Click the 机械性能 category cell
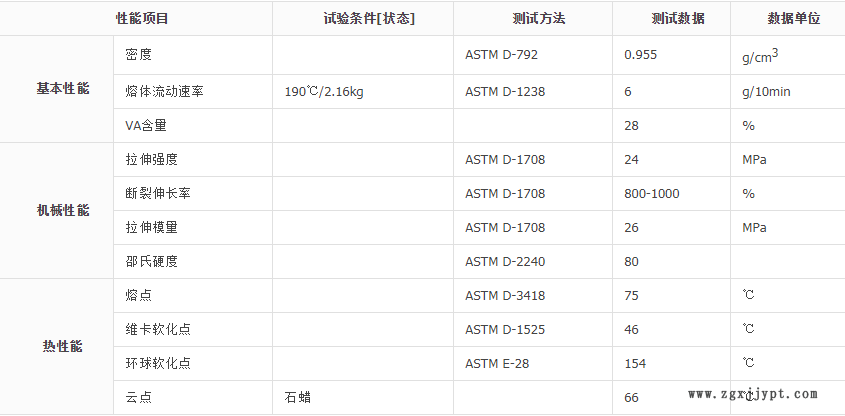The height and width of the screenshot is (416, 845). point(63,211)
